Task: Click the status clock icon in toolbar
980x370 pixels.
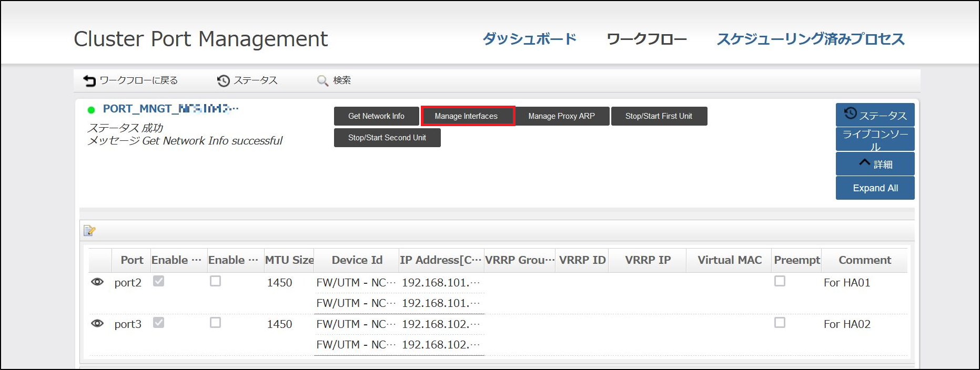Action: 224,80
